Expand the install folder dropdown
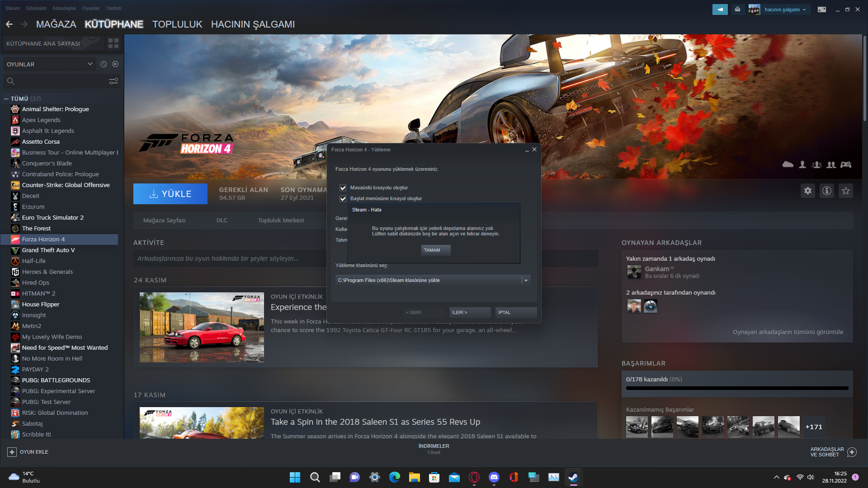 pos(525,280)
